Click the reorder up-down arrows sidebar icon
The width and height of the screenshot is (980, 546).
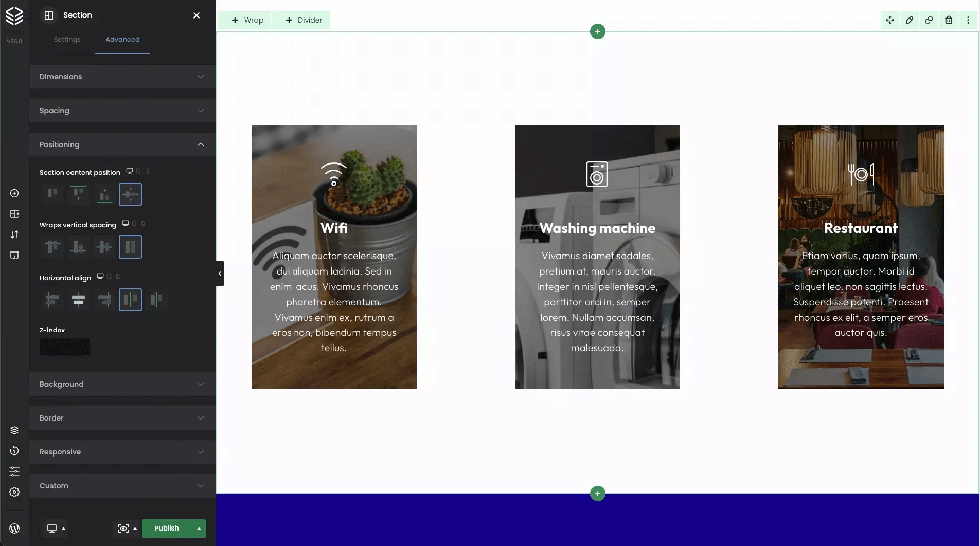14,234
